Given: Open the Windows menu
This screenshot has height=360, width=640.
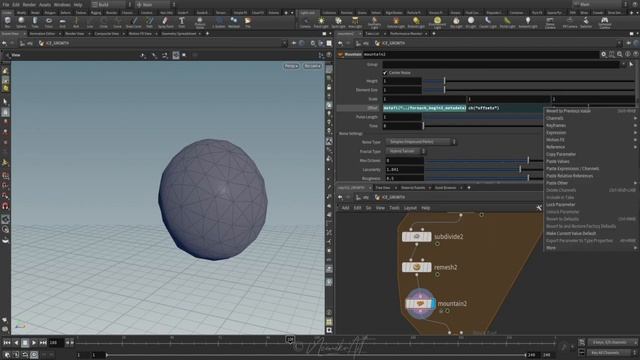Looking at the screenshot, I should [x=62, y=4].
